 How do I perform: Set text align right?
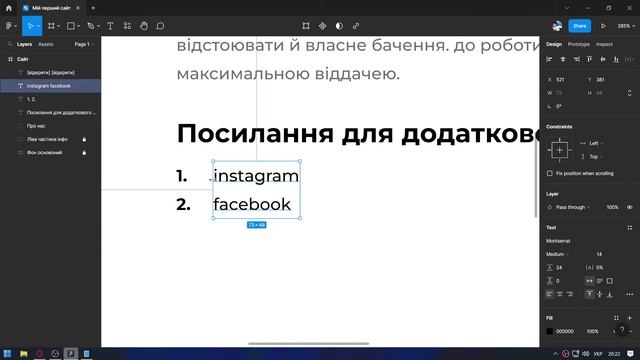point(569,294)
